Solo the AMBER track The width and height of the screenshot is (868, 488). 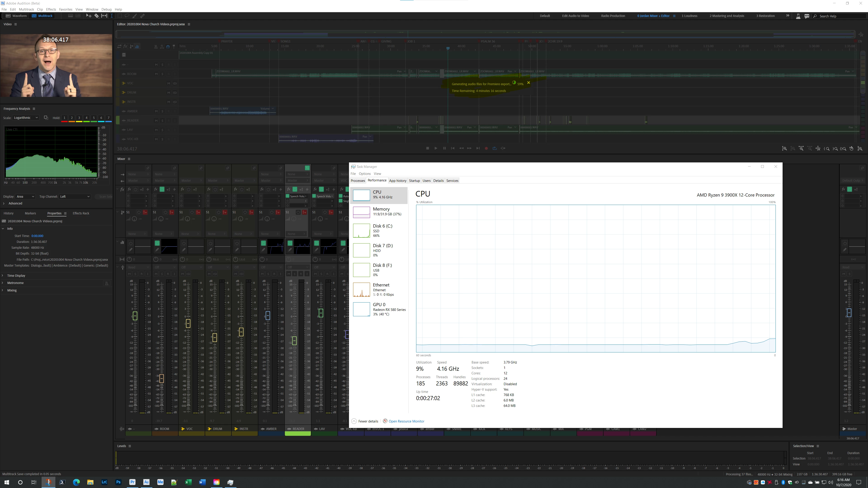pos(162,111)
